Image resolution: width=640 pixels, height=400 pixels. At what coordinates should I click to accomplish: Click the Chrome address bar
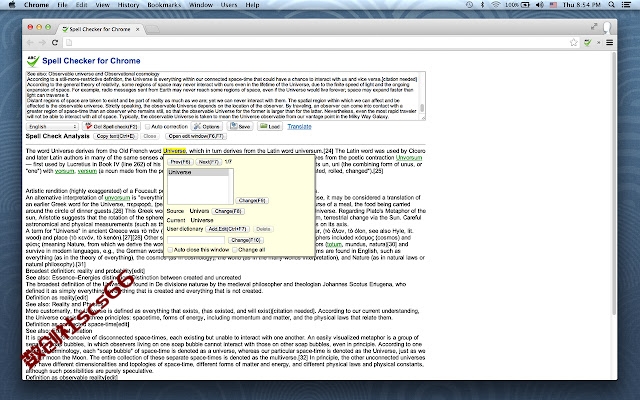[316, 42]
